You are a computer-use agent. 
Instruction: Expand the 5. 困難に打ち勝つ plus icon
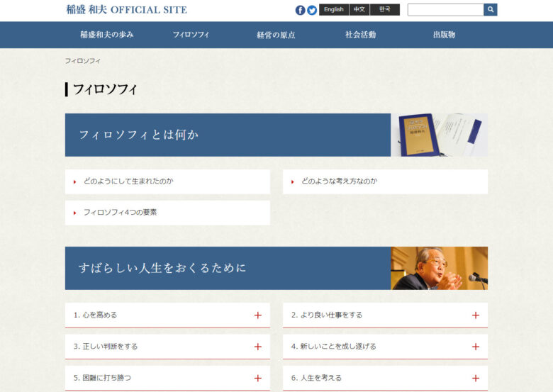(x=258, y=378)
